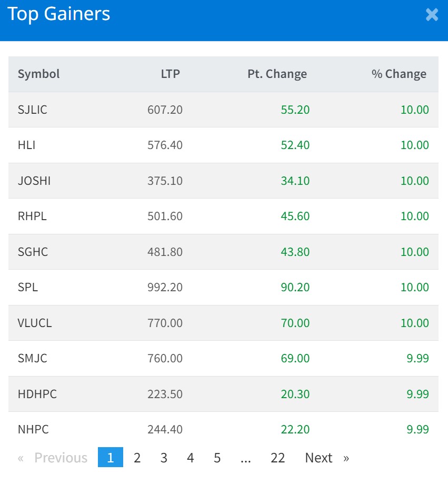
Task: Click the NHPC stock symbol
Action: tap(33, 429)
